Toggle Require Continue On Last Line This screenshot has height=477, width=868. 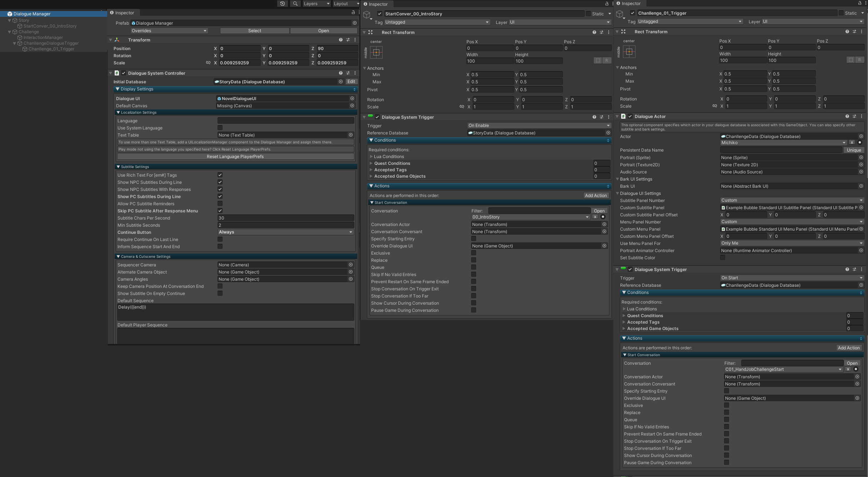220,239
